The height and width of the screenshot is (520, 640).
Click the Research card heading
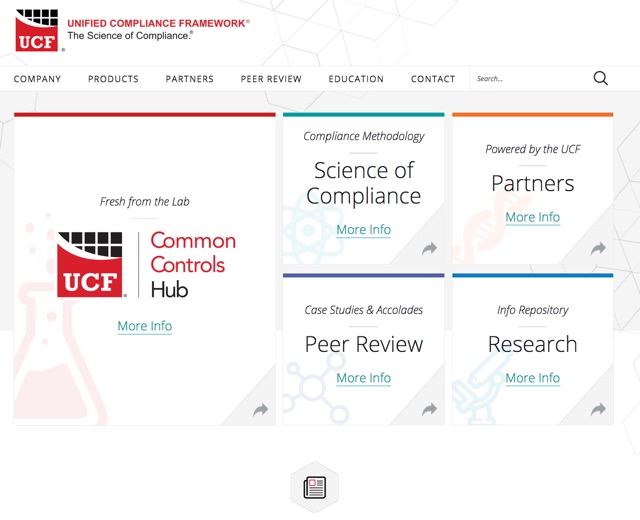(532, 344)
